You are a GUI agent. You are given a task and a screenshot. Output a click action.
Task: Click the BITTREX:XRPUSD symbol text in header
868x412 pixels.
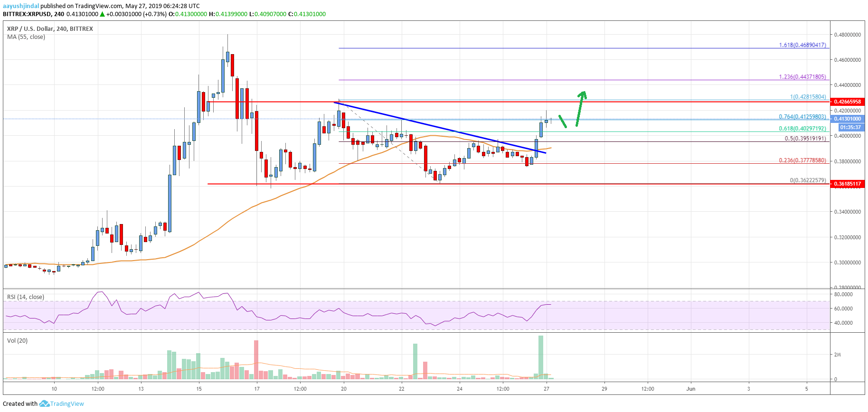pyautogui.click(x=28, y=14)
